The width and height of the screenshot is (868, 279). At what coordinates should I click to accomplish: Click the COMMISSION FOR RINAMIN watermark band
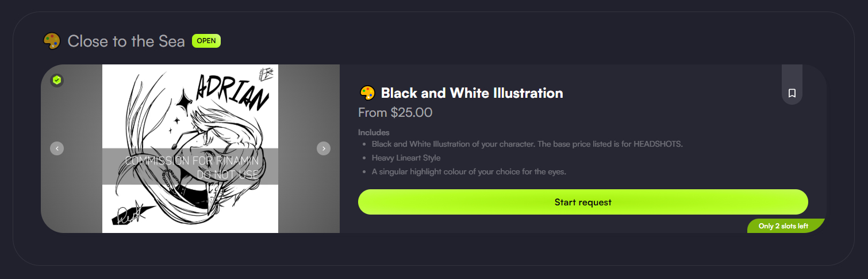[x=190, y=167]
